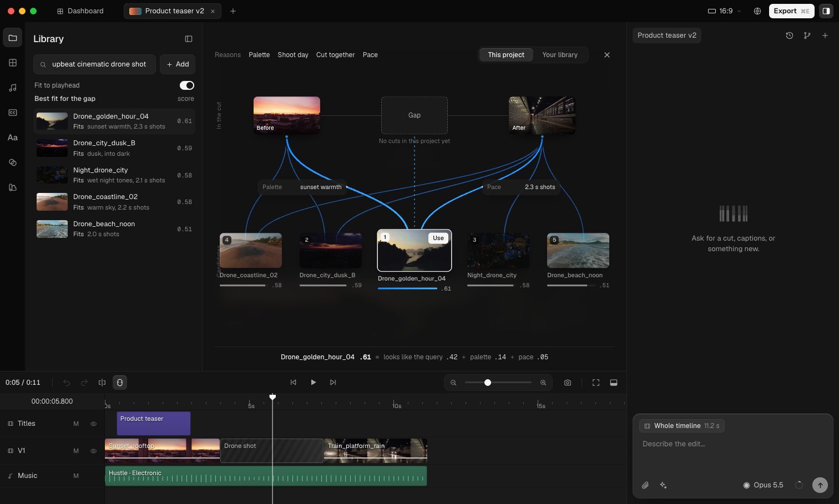Screen dimensions: 839x504
Task: Hide the Titles track with its eye icon
Action: point(93,424)
